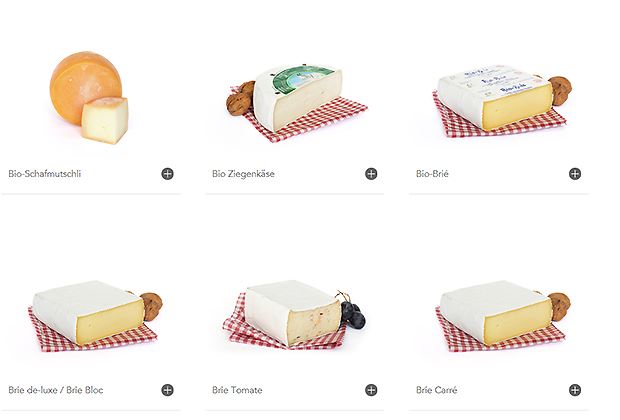Click plus icon for Brie de-luxe / Brie Bloc
This screenshot has height=420, width=620.
pyautogui.click(x=167, y=390)
